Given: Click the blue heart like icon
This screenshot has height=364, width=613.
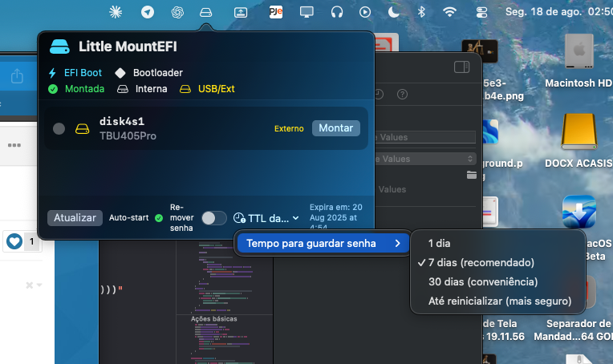Looking at the screenshot, I should tap(14, 241).
